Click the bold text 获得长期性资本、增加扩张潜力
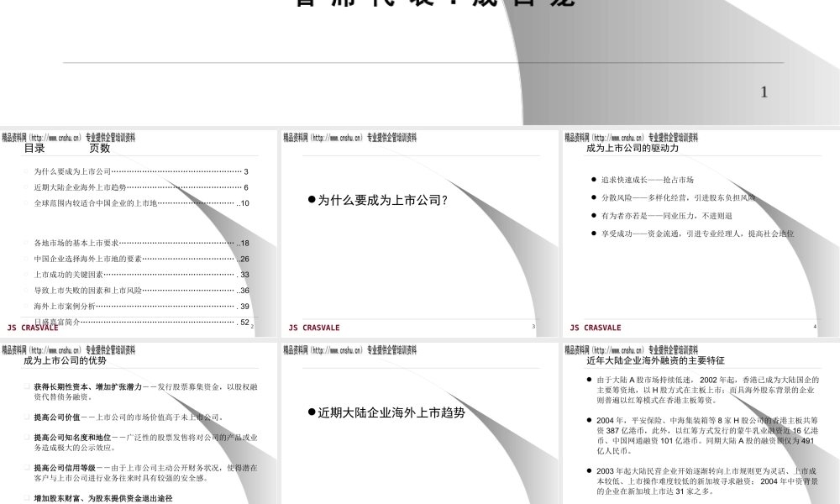This screenshot has width=840, height=504. (x=88, y=386)
